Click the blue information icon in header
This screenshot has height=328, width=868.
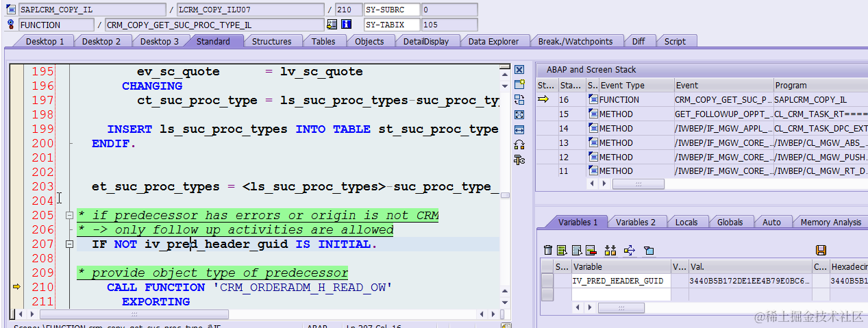pos(346,25)
